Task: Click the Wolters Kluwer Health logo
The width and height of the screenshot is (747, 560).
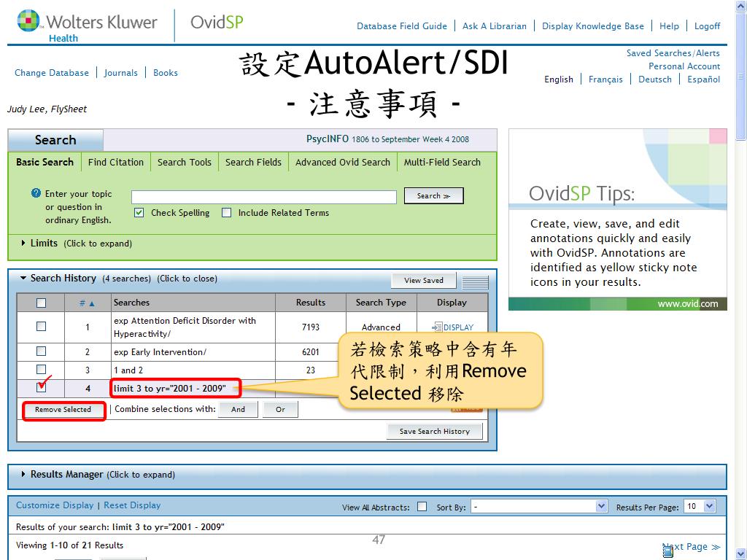Action: (88, 26)
